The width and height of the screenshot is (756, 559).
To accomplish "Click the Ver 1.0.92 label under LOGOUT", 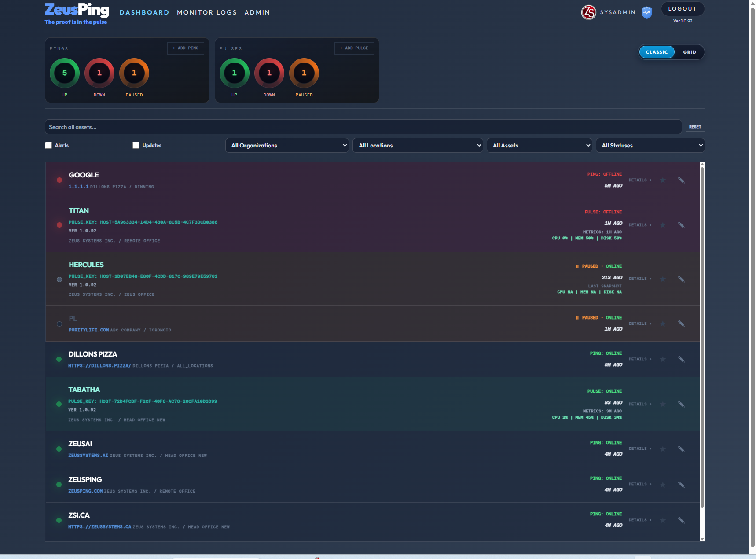I will pyautogui.click(x=683, y=21).
